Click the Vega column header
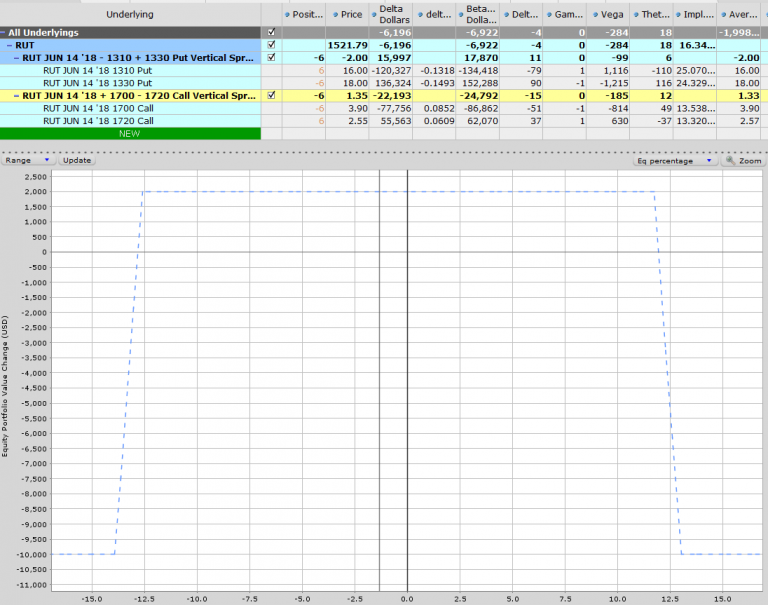 (x=612, y=15)
